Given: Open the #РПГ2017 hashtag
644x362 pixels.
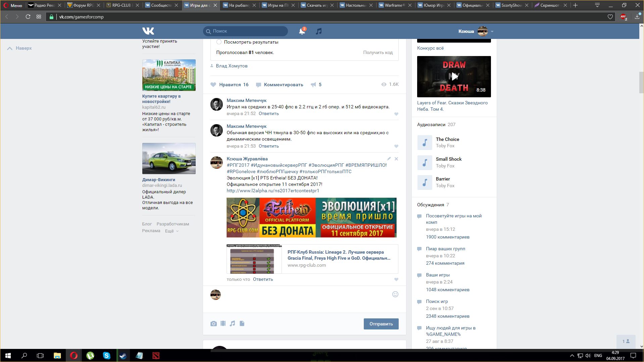Looking at the screenshot, I should tap(238, 165).
